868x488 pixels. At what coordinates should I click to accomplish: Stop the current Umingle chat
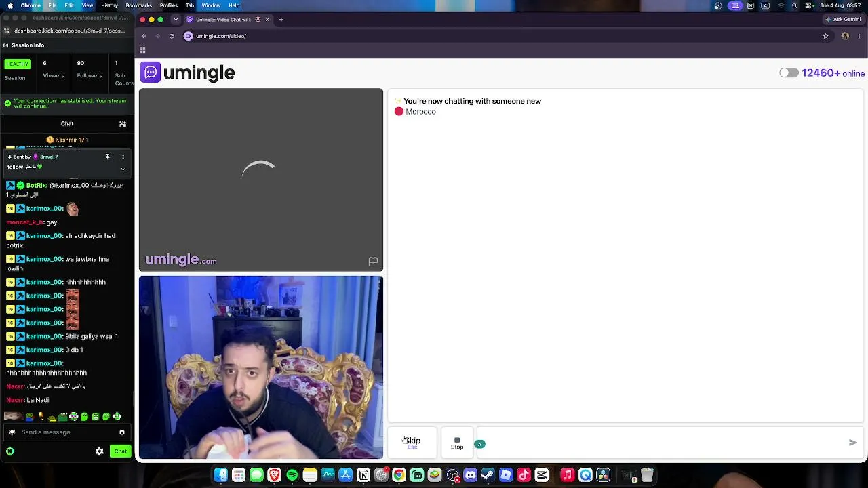[x=457, y=443]
